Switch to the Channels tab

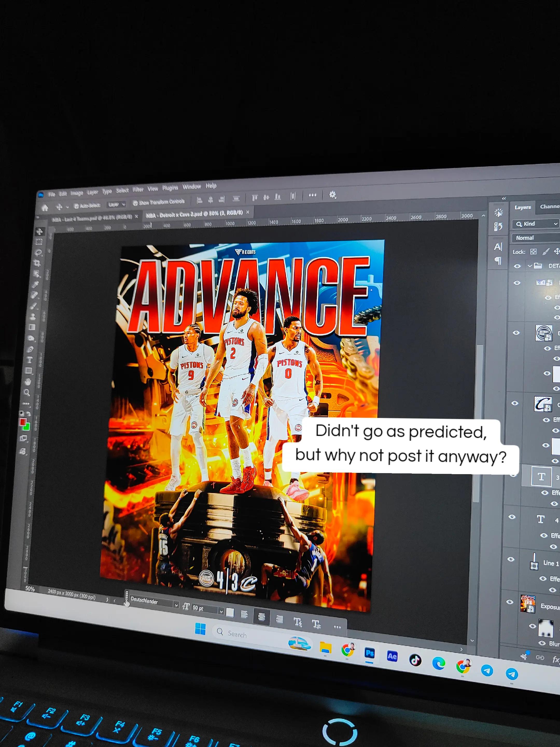pyautogui.click(x=550, y=206)
